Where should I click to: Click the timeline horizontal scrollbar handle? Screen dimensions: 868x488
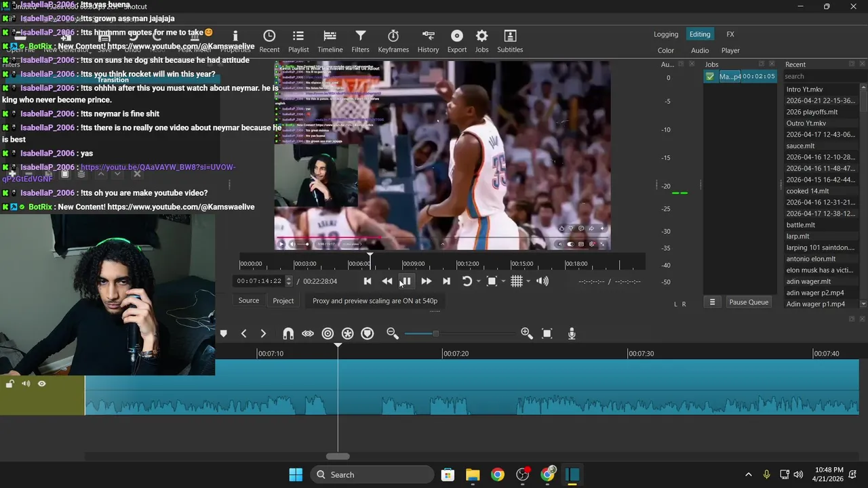point(338,456)
